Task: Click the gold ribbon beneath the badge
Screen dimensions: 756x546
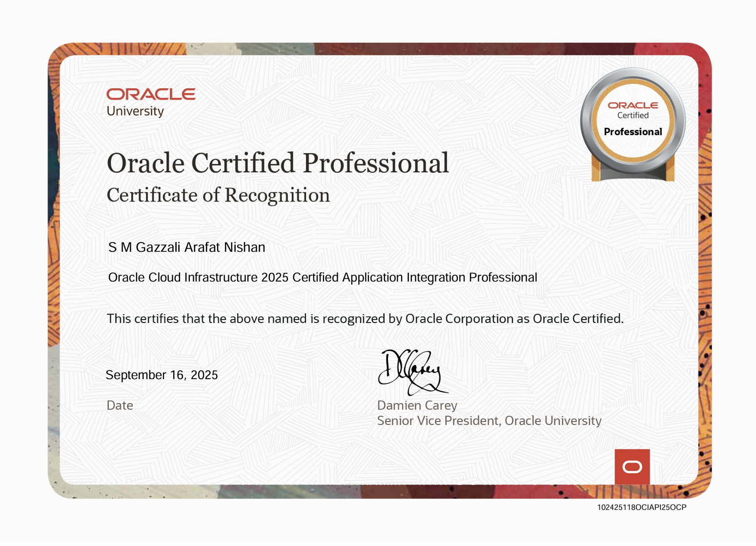Action: pyautogui.click(x=633, y=172)
